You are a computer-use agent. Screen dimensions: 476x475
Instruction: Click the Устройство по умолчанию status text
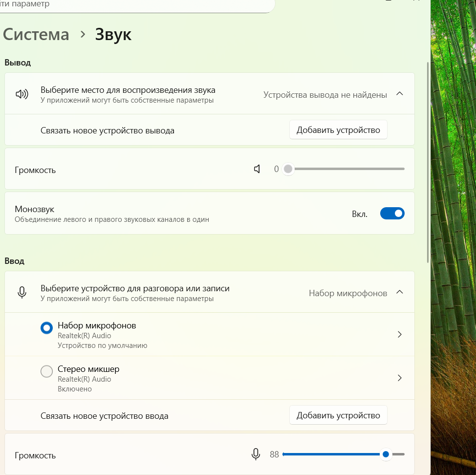102,345
